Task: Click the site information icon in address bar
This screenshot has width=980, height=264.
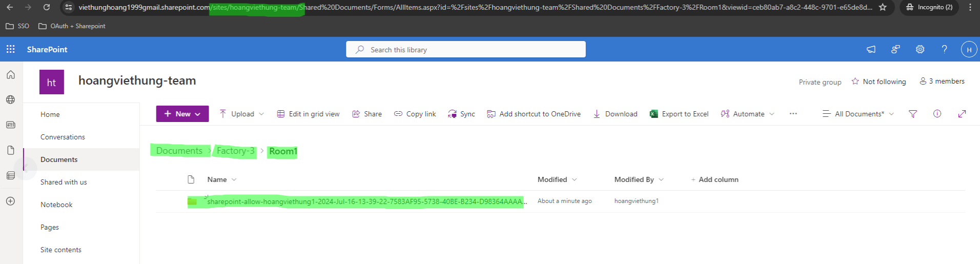Action: point(69,7)
